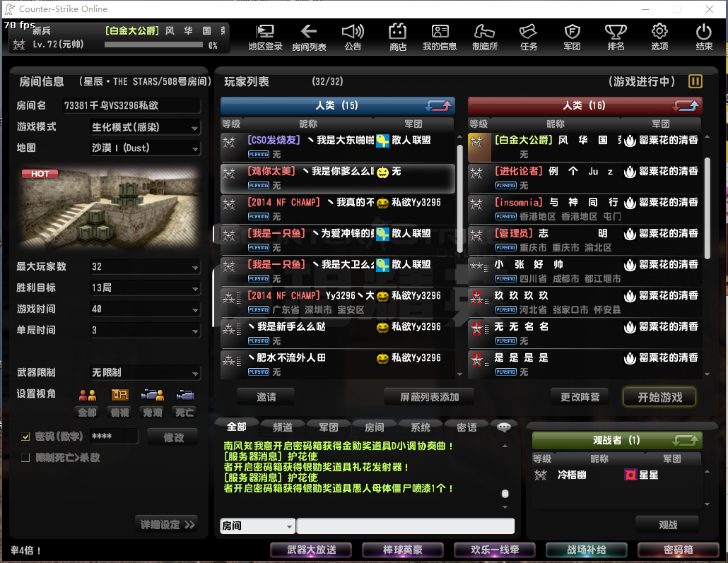
Task: Open the 商店 shop icon
Action: click(398, 37)
